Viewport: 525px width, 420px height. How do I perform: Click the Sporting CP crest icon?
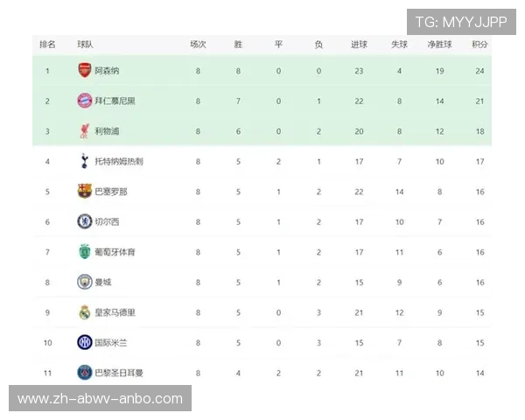tap(84, 252)
